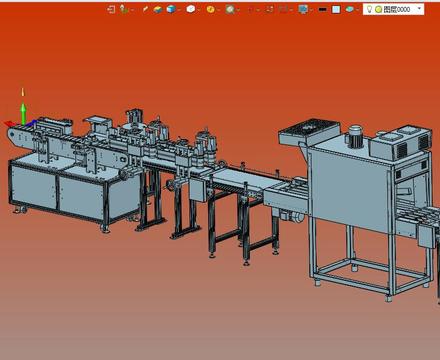Expand the arrow next to white cube

point(199,10)
